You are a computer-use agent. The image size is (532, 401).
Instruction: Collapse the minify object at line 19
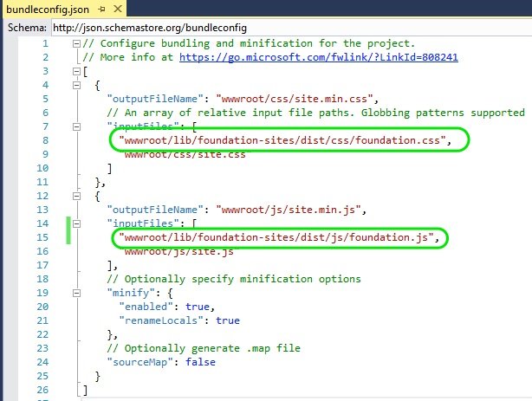click(76, 293)
